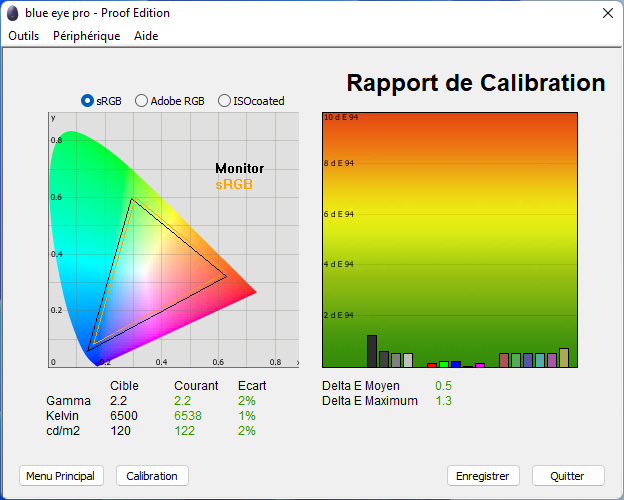The width and height of the screenshot is (624, 500).
Task: Select the Adobe RGB color space option
Action: [142, 101]
